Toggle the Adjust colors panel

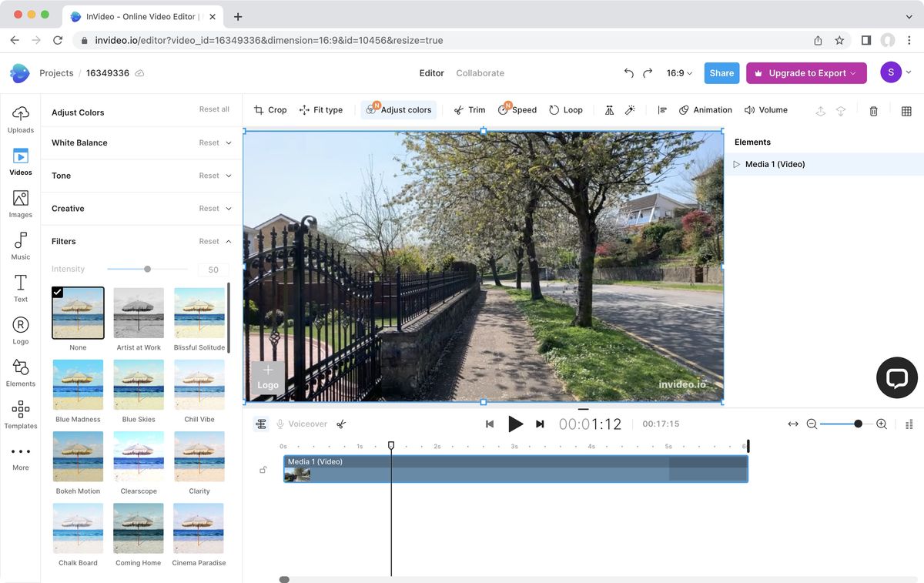[399, 109]
